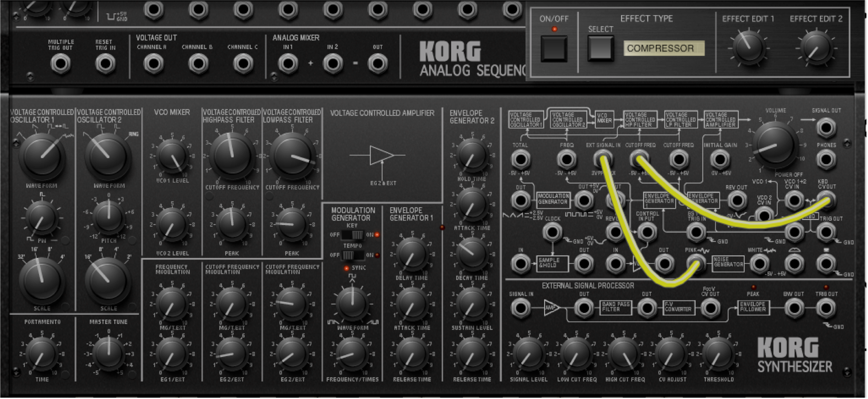Click the voltage out CHANNEL B jack
Image resolution: width=868 pixels, height=399 pixels.
point(198,64)
